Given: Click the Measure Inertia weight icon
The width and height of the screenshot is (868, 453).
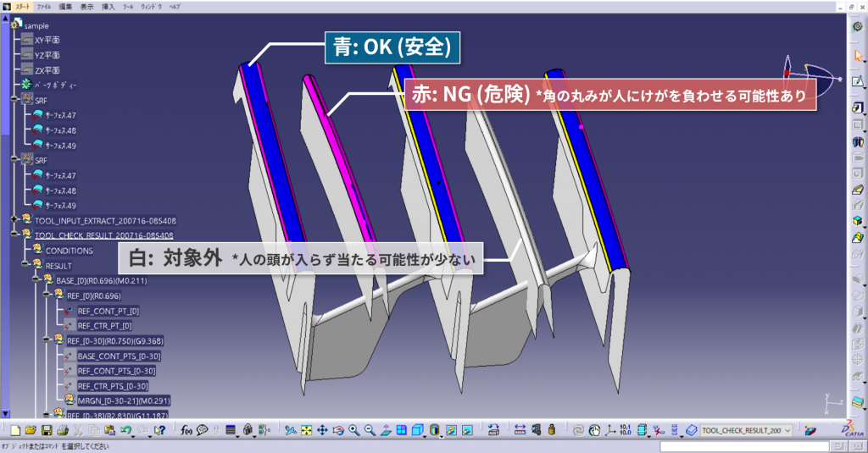Looking at the screenshot, I should [552, 430].
